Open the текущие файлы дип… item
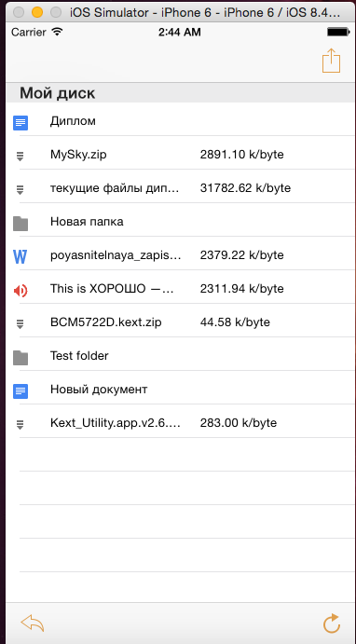The image size is (356, 644). (x=181, y=188)
